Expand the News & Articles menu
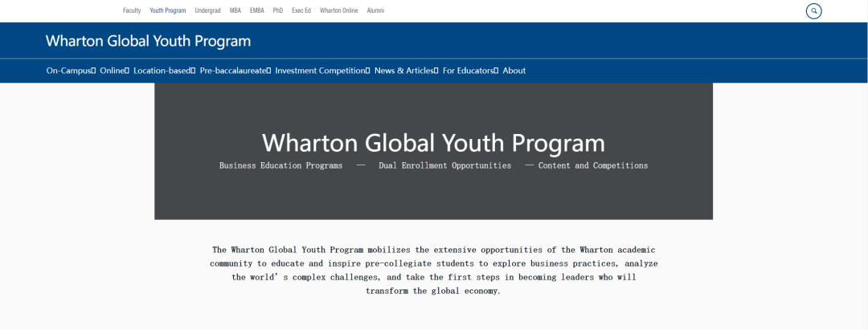This screenshot has width=868, height=330. (407, 71)
